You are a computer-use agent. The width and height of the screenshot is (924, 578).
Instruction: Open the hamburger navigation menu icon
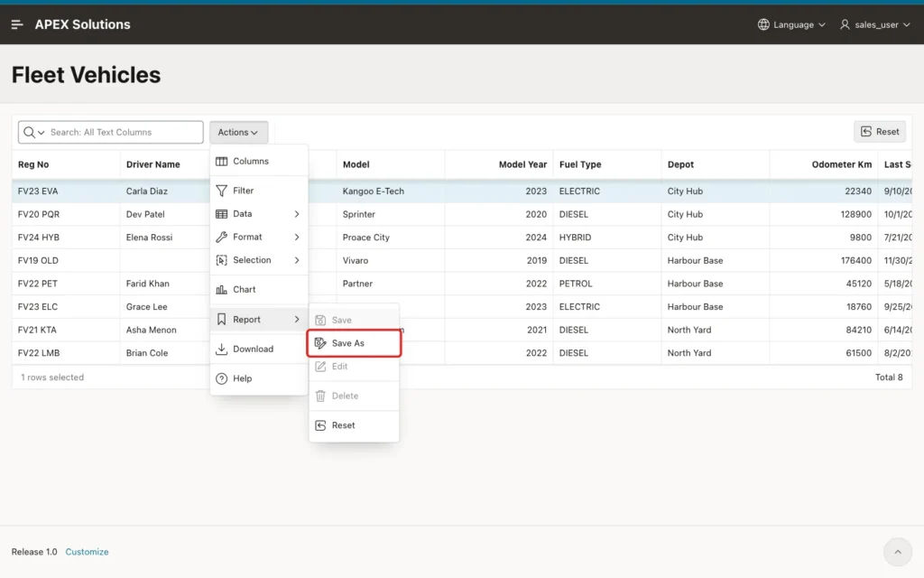(17, 24)
